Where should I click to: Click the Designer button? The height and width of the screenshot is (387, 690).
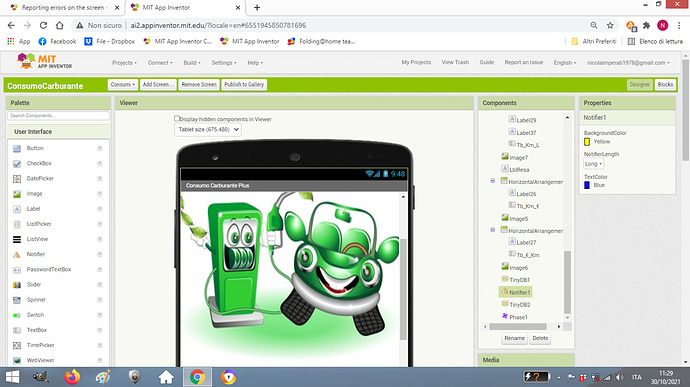[639, 85]
